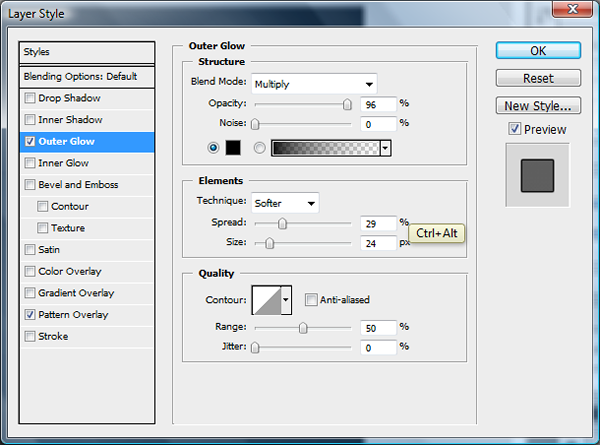Select the solid color radio button

coord(212,148)
